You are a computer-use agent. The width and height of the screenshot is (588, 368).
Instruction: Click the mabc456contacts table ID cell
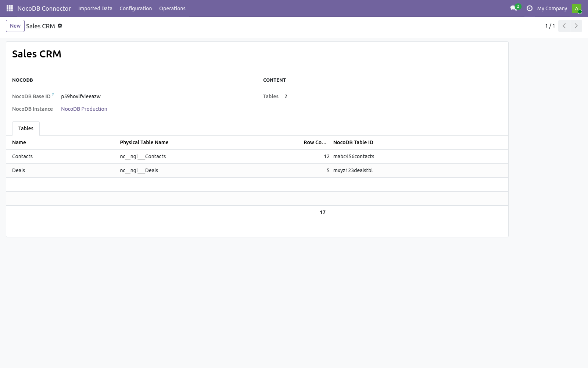pyautogui.click(x=354, y=156)
